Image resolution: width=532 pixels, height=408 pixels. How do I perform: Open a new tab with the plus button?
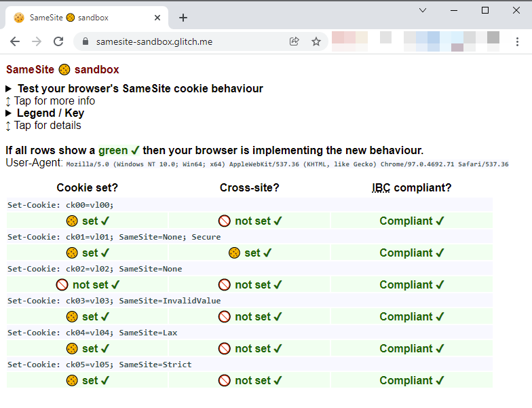pos(183,18)
